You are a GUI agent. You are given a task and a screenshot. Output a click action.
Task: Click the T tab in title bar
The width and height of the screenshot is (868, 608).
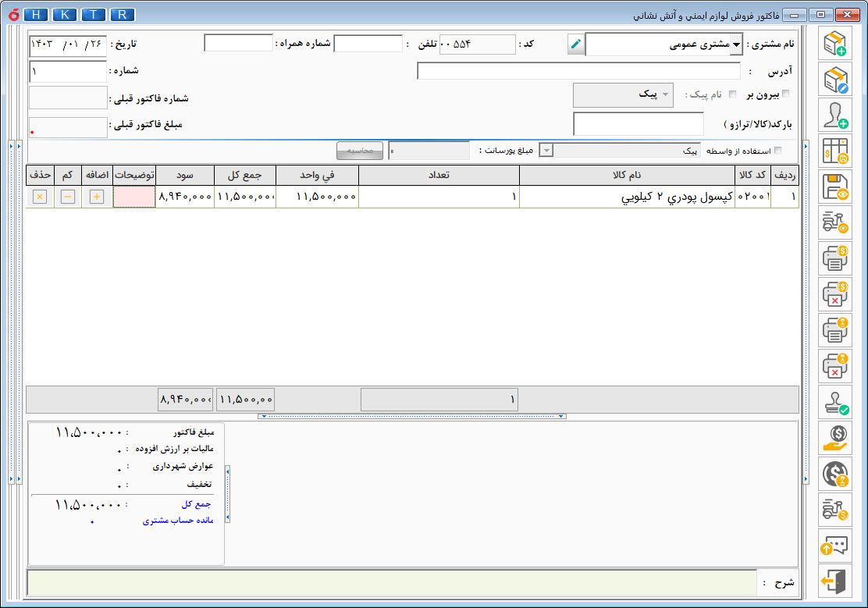pos(94,15)
